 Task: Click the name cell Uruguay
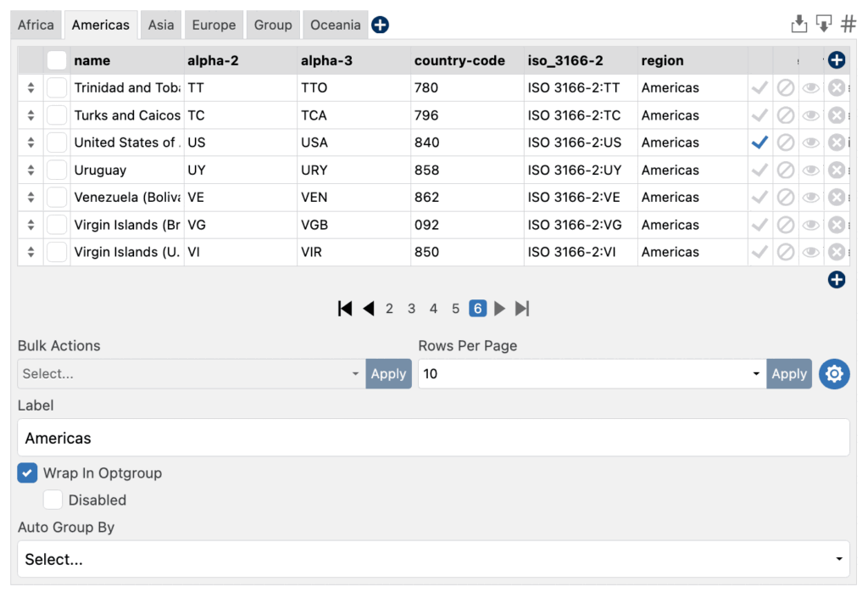click(x=127, y=170)
